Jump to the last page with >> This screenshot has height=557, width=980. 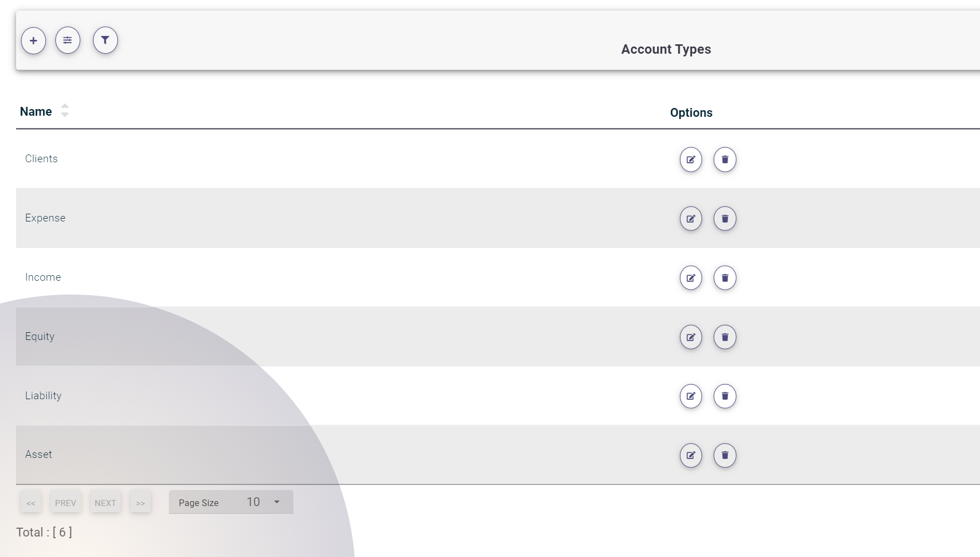141,503
